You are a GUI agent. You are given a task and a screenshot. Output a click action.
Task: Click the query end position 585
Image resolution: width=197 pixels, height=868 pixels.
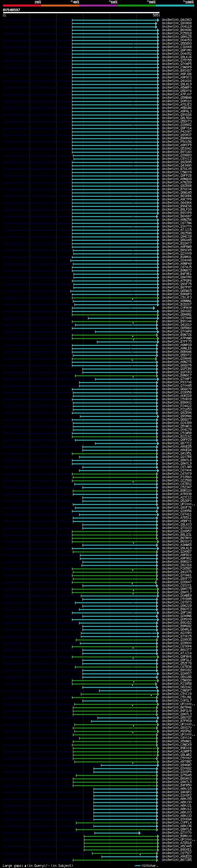pyautogui.click(x=155, y=15)
